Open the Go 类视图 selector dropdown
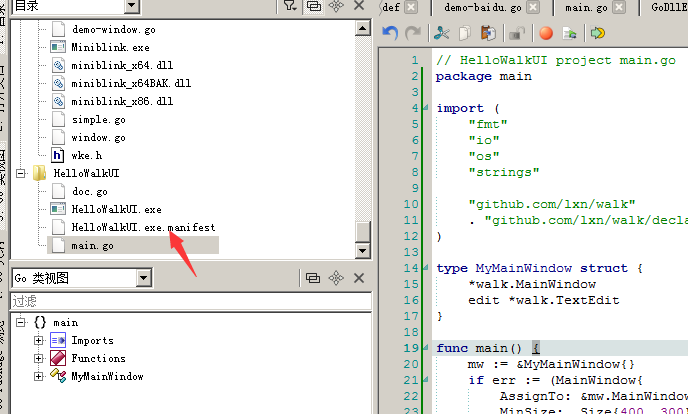 pyautogui.click(x=144, y=278)
